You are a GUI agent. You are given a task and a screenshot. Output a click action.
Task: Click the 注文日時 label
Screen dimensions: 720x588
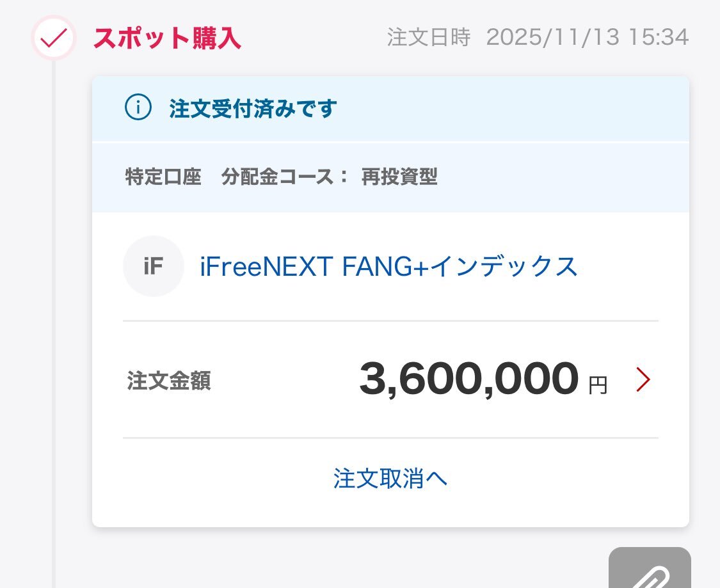[428, 38]
